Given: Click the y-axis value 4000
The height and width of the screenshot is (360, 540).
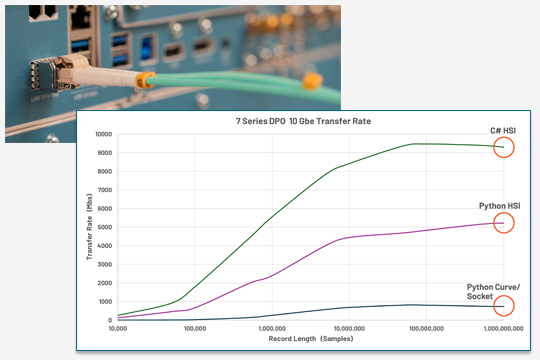Looking at the screenshot, I should pos(105,246).
